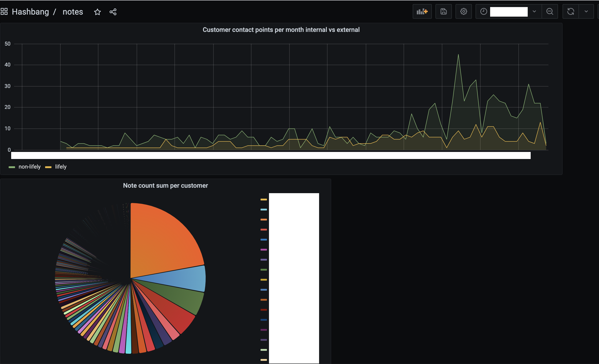Screen dimensions: 599x364
Task: Save the dashboard
Action: (443, 11)
